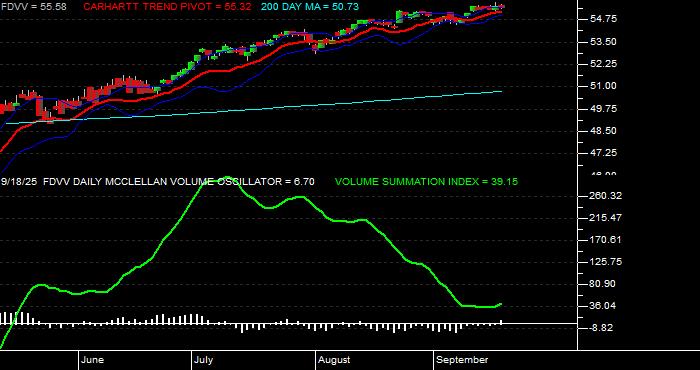Click the 53.50 price axis label
The image size is (700, 370).
(x=603, y=42)
